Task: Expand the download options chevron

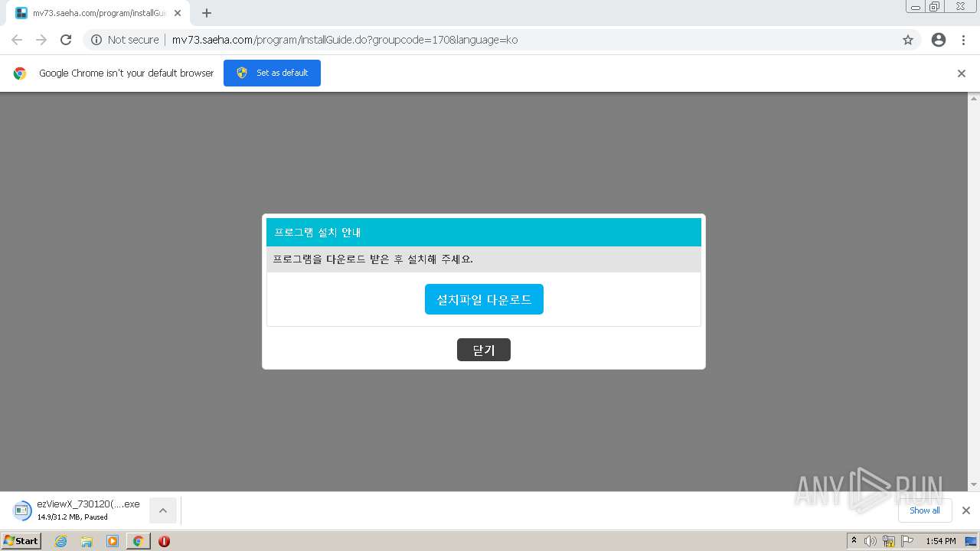Action: [163, 510]
